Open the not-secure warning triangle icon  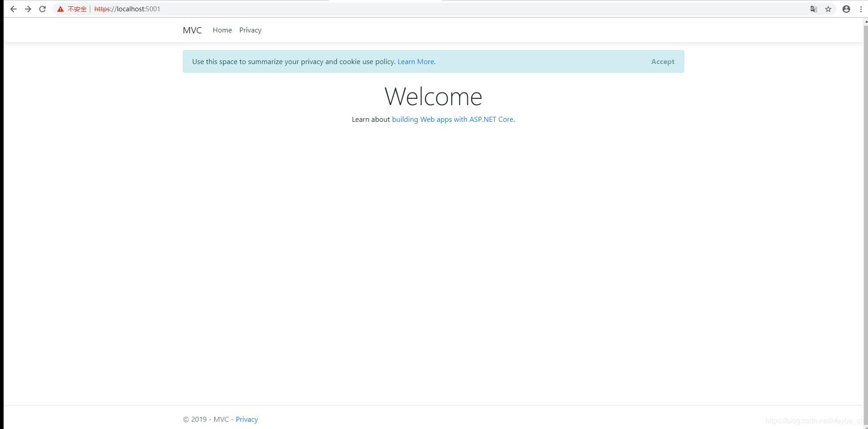coord(60,9)
